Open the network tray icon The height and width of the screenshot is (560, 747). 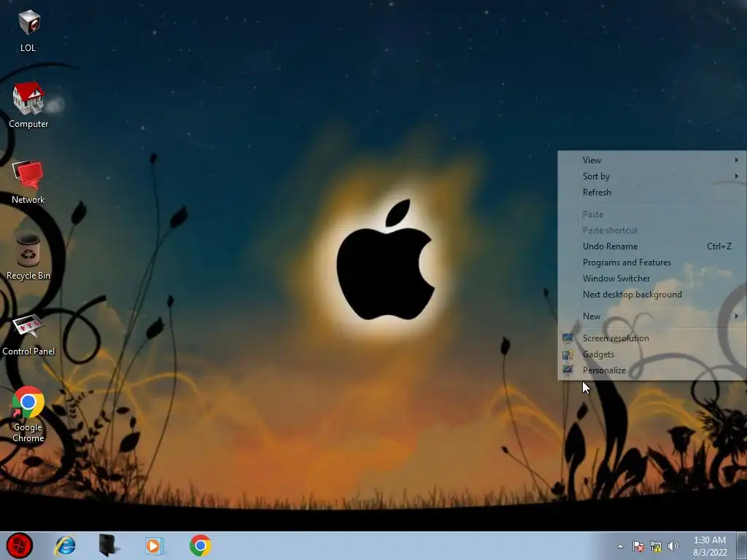(x=656, y=546)
